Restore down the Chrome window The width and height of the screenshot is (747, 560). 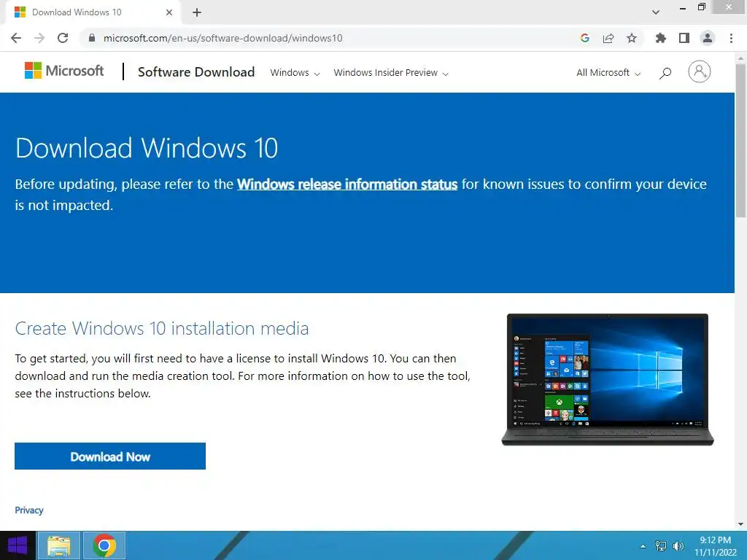click(701, 7)
